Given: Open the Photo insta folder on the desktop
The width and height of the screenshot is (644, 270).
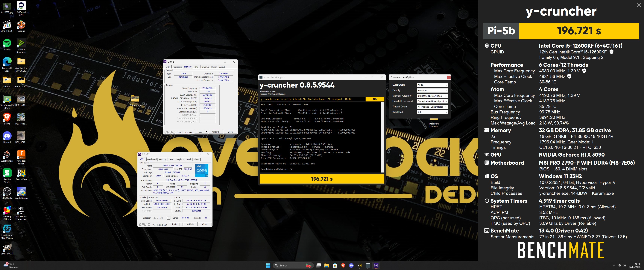Looking at the screenshot, I should coord(135,100).
